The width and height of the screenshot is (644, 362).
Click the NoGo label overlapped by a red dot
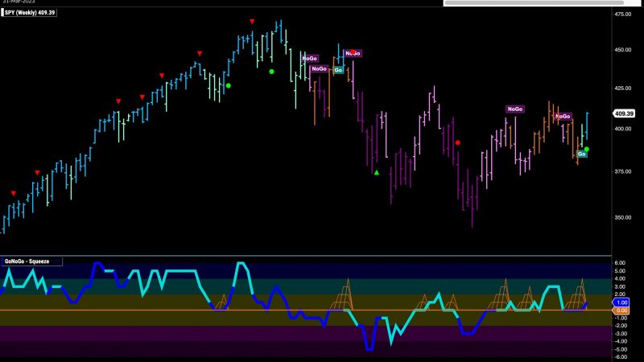[353, 53]
